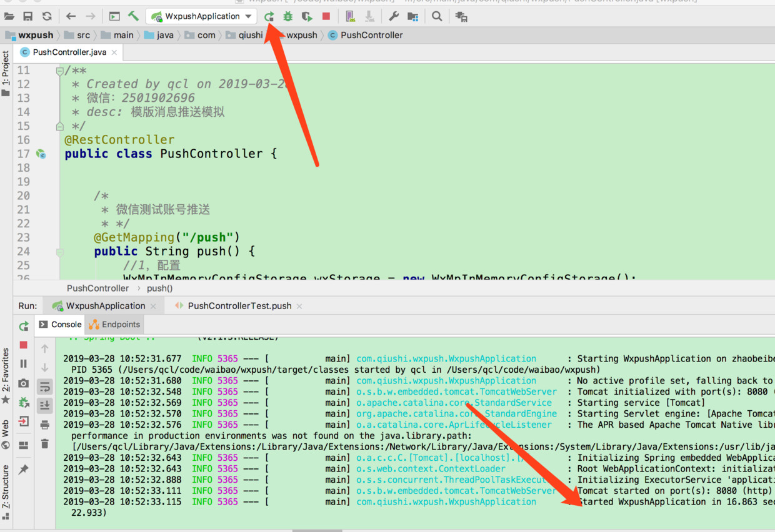The width and height of the screenshot is (775, 532).
Task: Close the PushControllerTest.push run tab
Action: pos(299,306)
